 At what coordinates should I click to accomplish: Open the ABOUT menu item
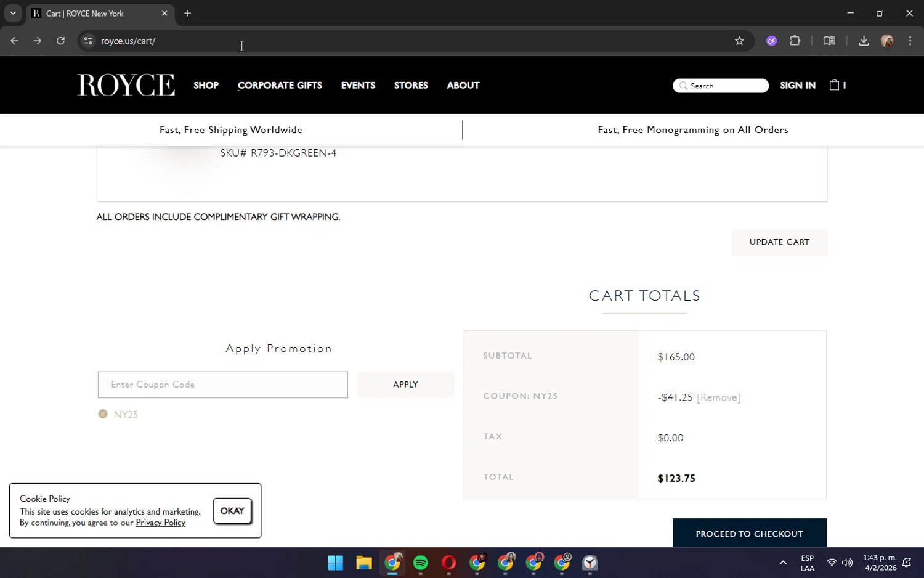click(x=463, y=85)
